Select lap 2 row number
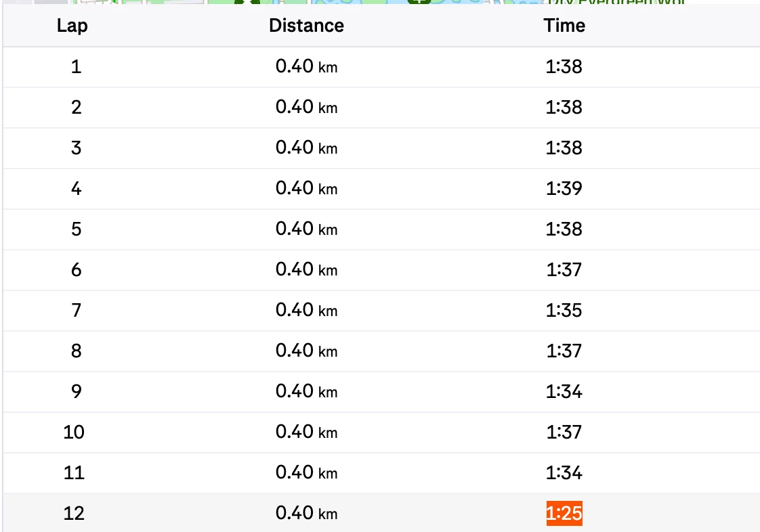The width and height of the screenshot is (760, 532). click(x=76, y=108)
